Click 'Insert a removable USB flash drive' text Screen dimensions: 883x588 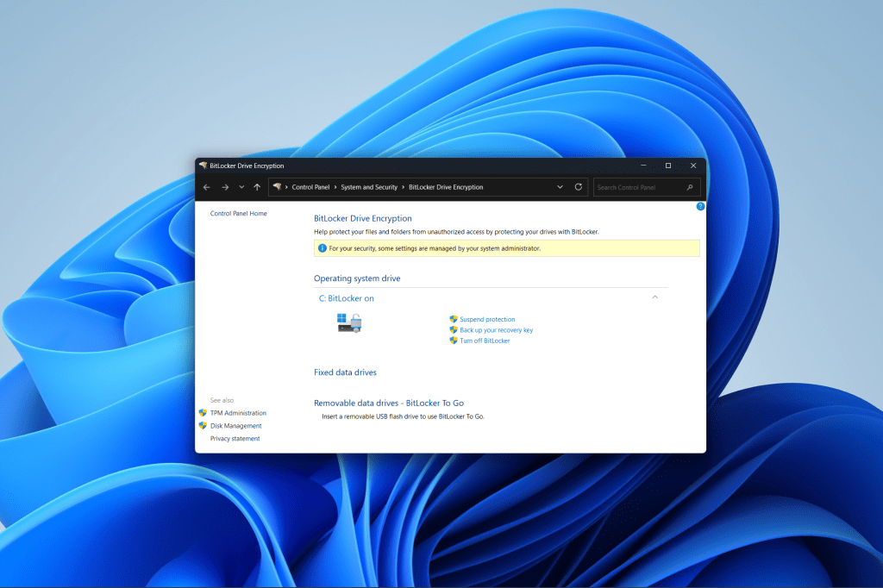[x=403, y=416]
